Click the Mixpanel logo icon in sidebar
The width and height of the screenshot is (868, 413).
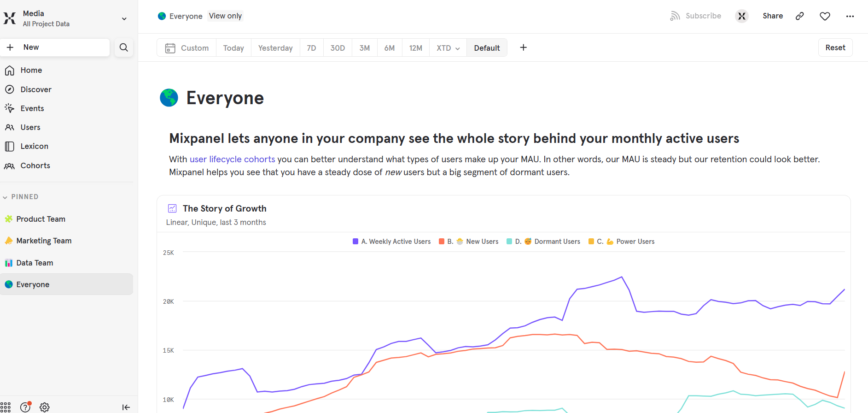click(10, 18)
